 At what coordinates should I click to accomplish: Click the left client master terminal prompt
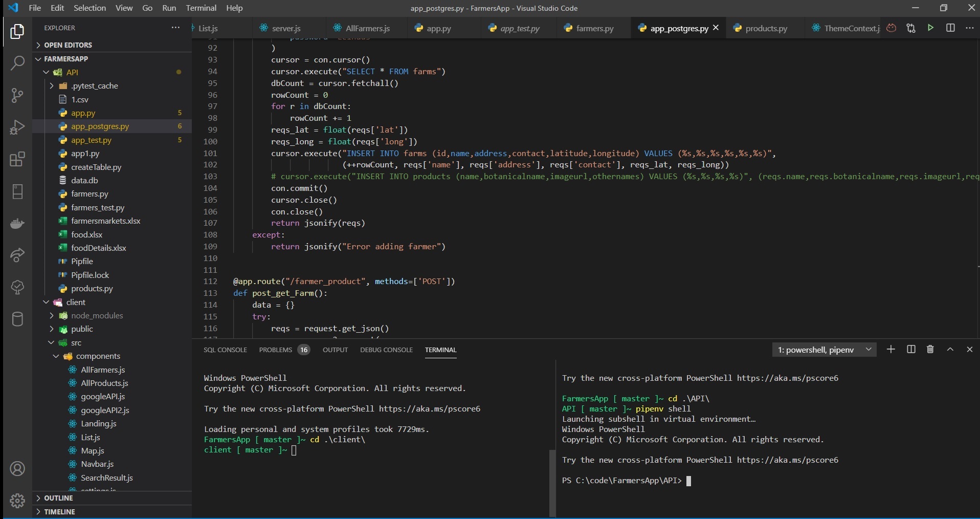[246, 450]
